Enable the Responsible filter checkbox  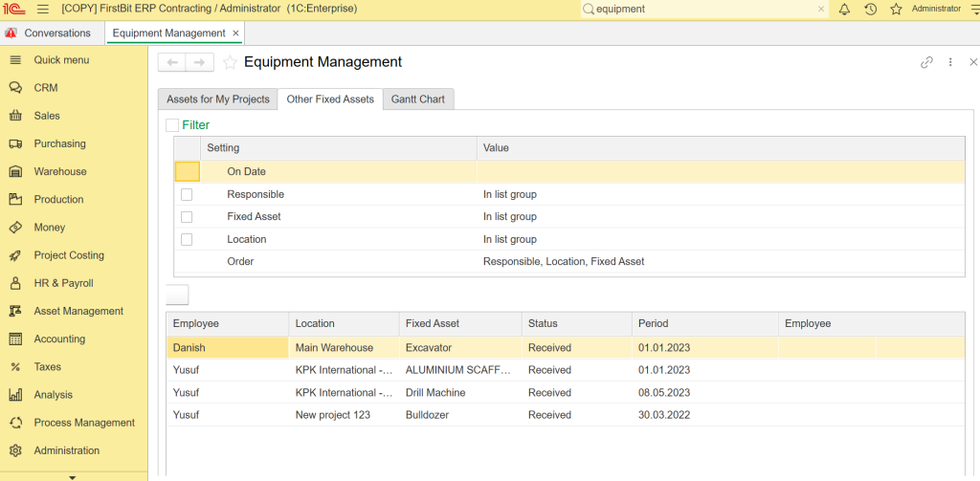pos(187,195)
